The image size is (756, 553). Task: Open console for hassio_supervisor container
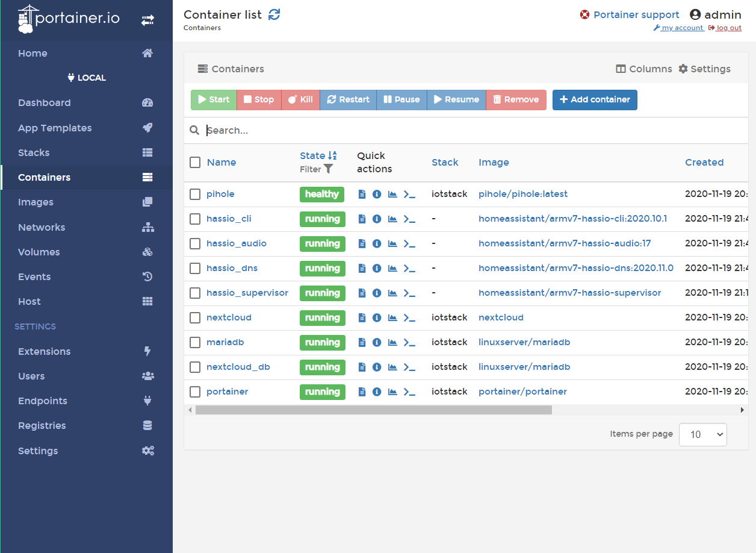[x=409, y=293]
